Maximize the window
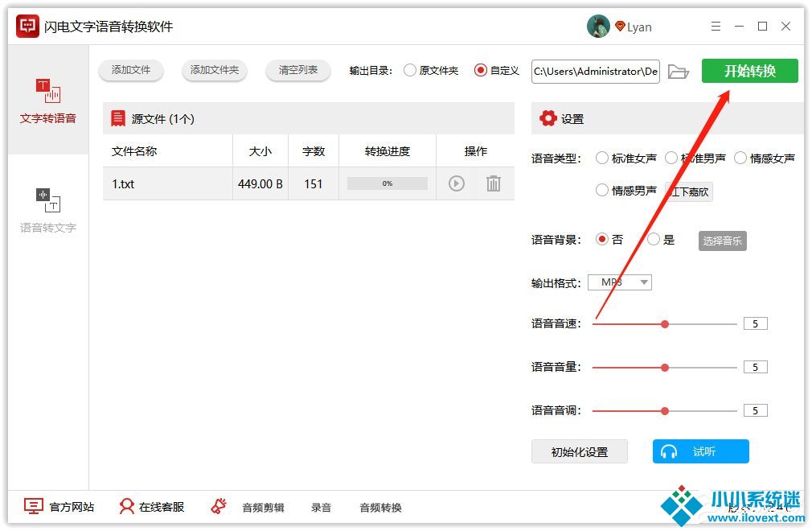Screen dimensions: 812x531 pos(762,27)
